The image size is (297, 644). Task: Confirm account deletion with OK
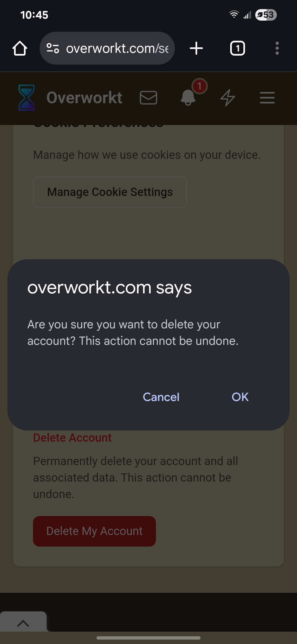(240, 397)
